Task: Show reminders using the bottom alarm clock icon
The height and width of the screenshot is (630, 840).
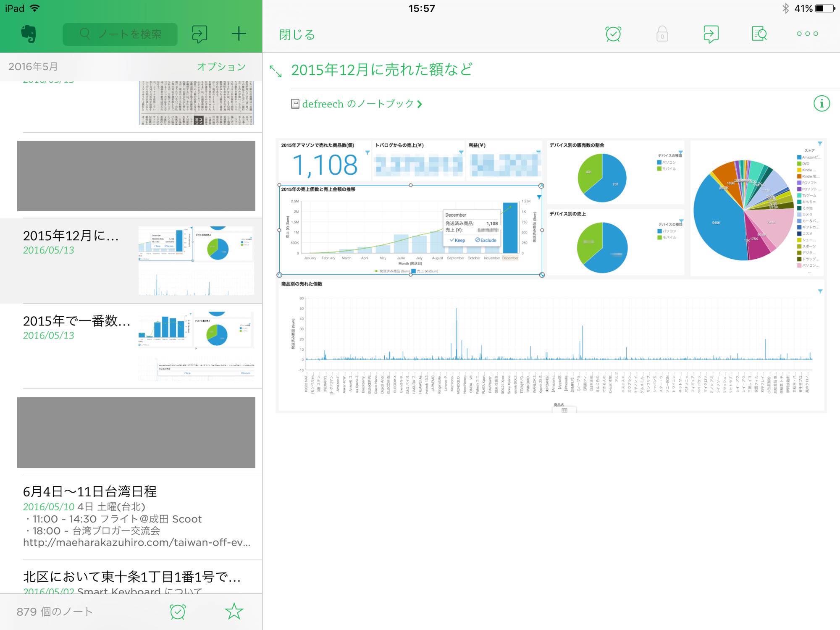Action: click(x=178, y=612)
